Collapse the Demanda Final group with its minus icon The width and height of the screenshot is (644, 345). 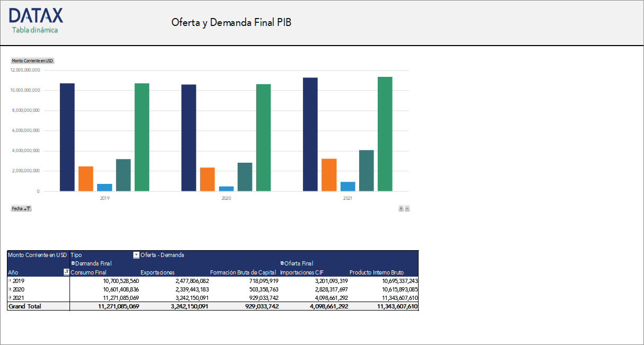coord(73,263)
